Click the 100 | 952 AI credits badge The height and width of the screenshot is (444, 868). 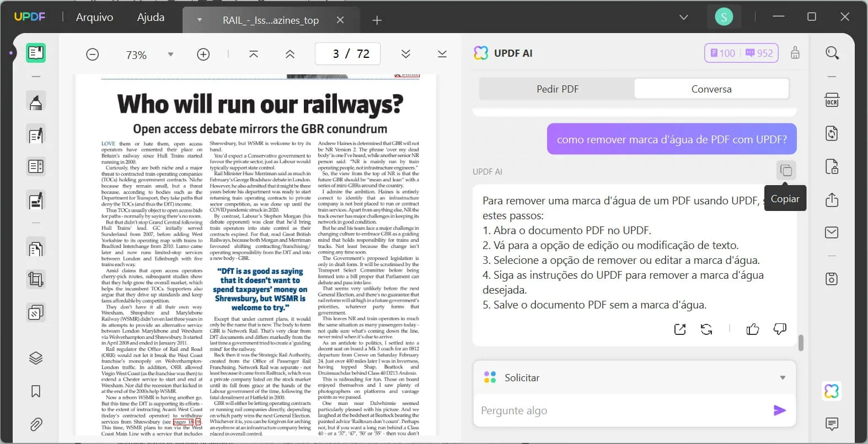[x=741, y=53]
